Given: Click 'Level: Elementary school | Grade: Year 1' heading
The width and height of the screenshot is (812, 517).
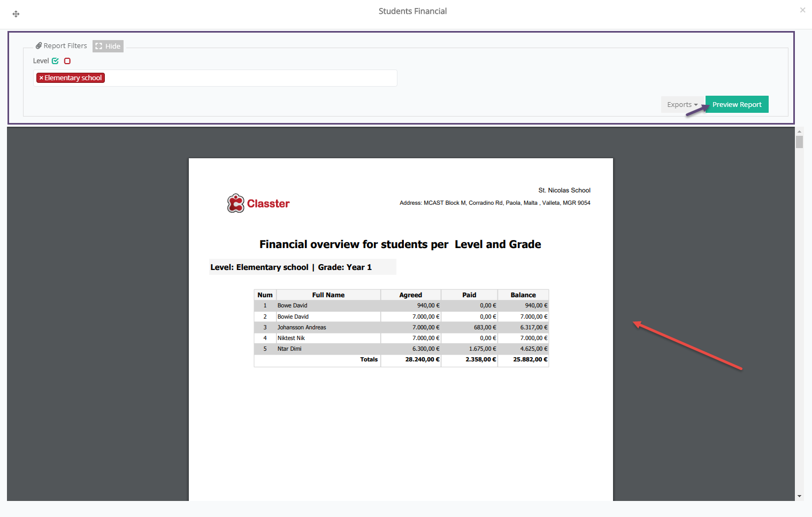Looking at the screenshot, I should tap(291, 267).
